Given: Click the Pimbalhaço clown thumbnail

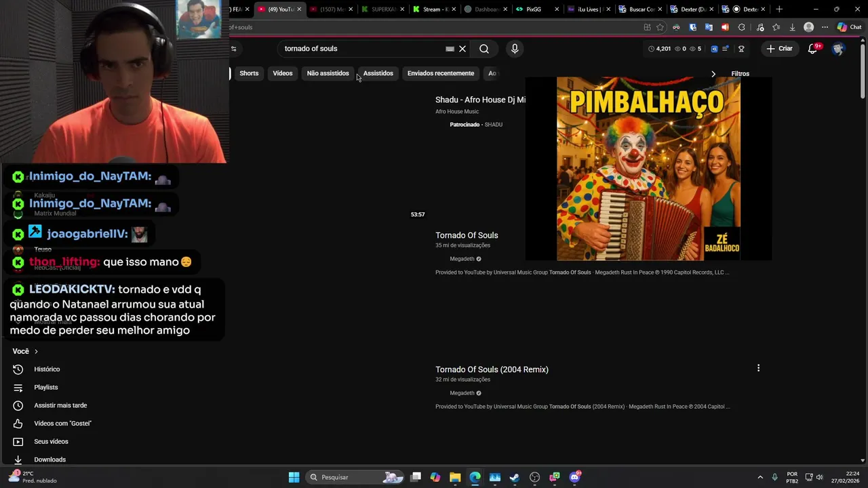Looking at the screenshot, I should tap(648, 168).
